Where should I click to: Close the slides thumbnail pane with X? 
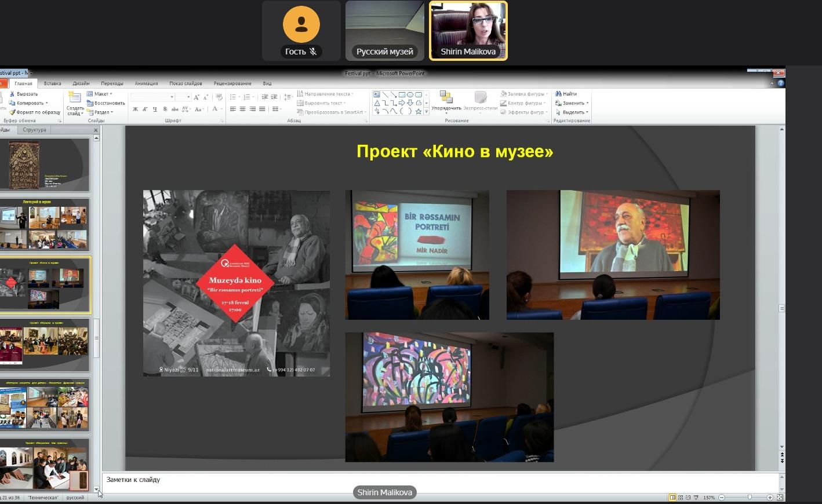coord(96,130)
